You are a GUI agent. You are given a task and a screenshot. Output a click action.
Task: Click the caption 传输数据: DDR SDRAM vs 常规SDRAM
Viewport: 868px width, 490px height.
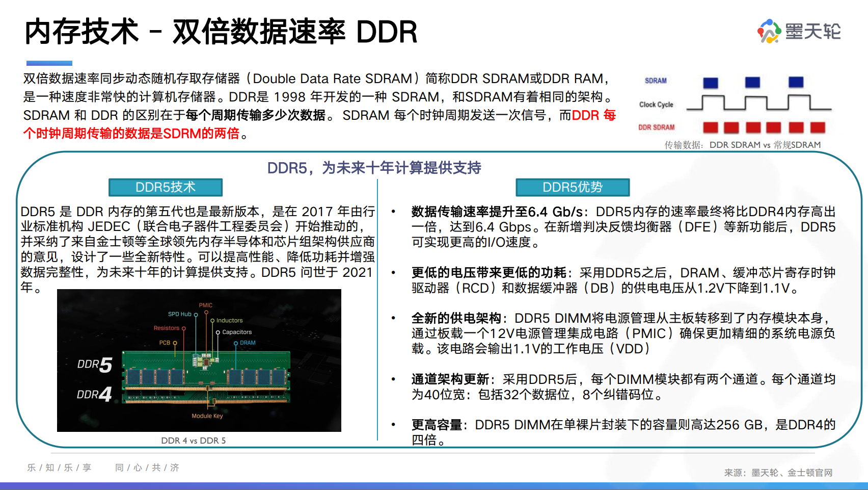[x=743, y=145]
